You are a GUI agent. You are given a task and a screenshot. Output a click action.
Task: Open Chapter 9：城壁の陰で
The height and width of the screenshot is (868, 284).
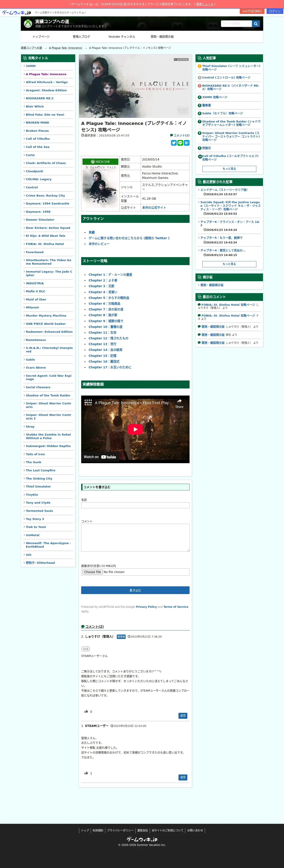pyautogui.click(x=106, y=321)
